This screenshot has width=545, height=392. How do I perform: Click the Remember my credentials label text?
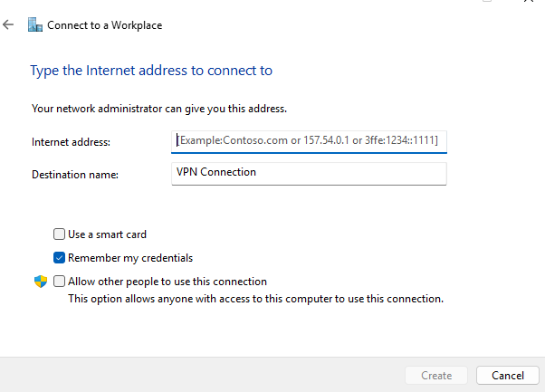(x=130, y=258)
